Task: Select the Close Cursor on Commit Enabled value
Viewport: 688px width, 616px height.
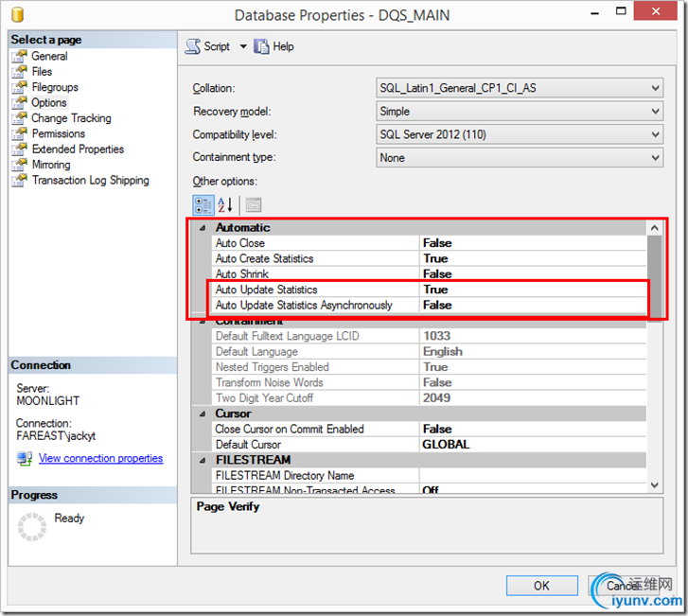Action: 533,429
